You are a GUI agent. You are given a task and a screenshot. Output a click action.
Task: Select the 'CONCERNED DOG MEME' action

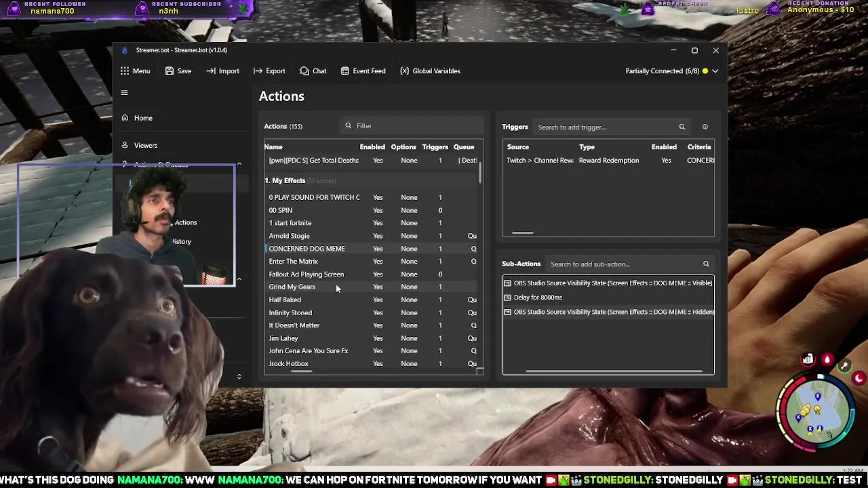[372, 249]
